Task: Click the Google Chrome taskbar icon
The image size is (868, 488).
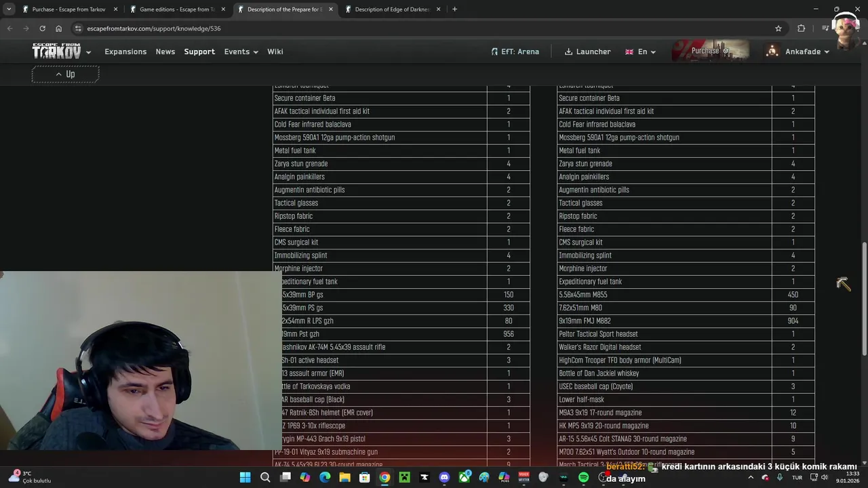Action: coord(384,477)
